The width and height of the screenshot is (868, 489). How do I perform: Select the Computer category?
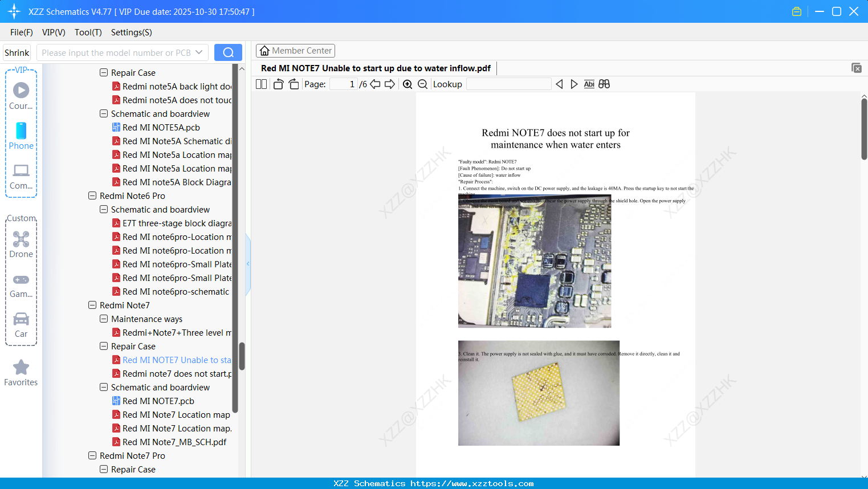coord(21,176)
